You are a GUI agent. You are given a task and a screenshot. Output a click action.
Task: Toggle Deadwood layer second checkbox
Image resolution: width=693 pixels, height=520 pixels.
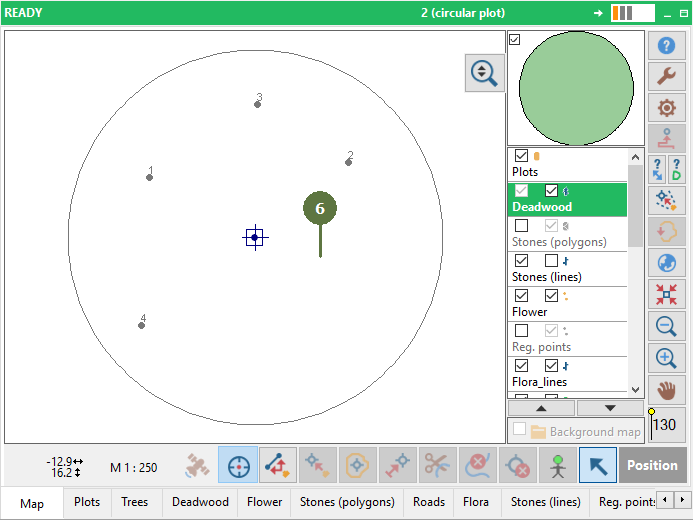click(x=551, y=191)
